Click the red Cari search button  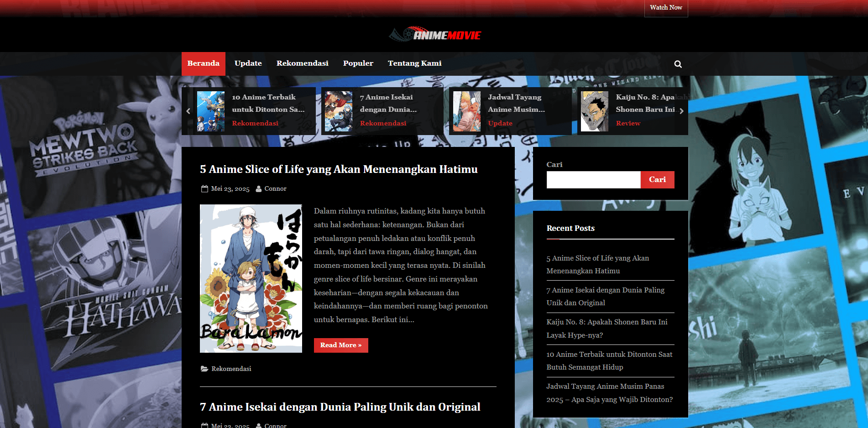(x=657, y=180)
